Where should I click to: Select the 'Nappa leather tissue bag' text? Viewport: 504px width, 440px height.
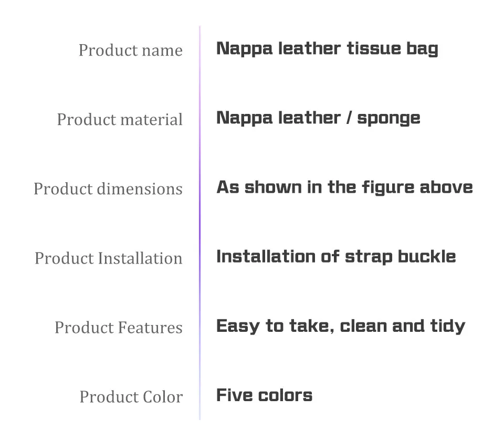pos(327,49)
